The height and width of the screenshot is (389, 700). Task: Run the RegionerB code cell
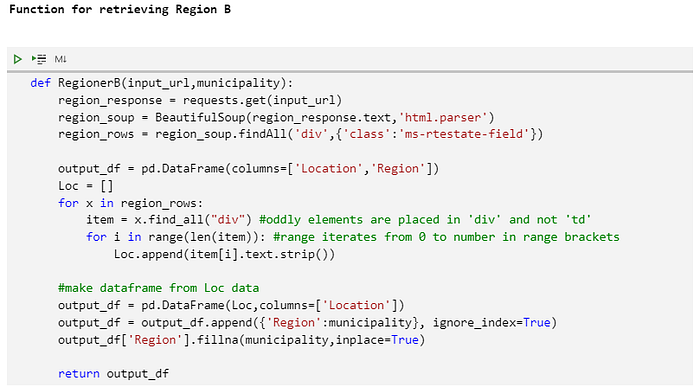[x=17, y=59]
